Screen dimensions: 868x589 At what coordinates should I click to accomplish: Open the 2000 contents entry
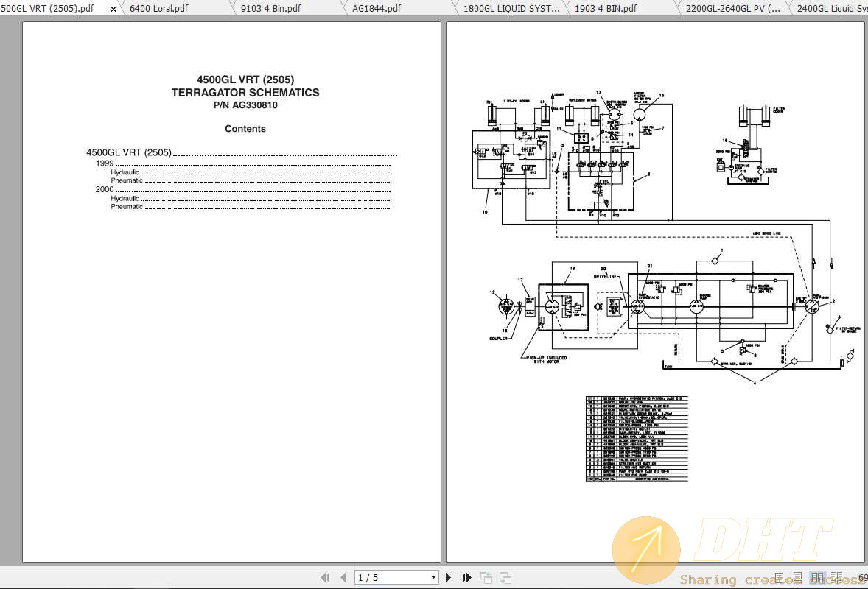[x=243, y=190]
